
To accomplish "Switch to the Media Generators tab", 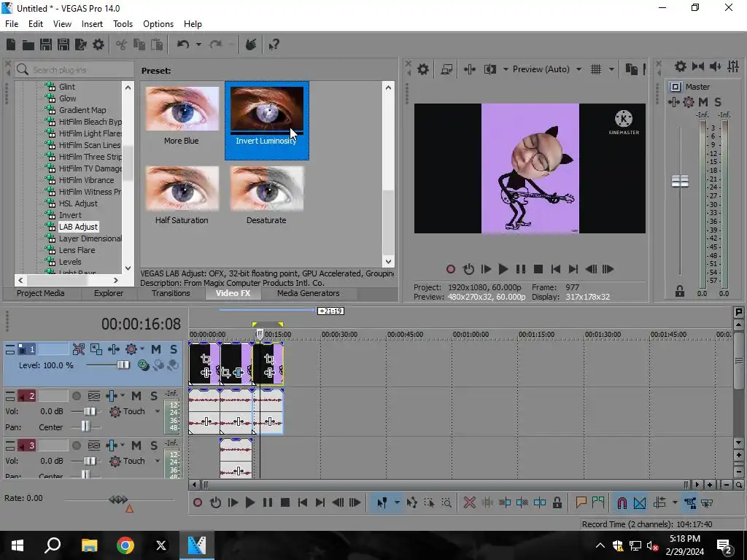I will [309, 293].
